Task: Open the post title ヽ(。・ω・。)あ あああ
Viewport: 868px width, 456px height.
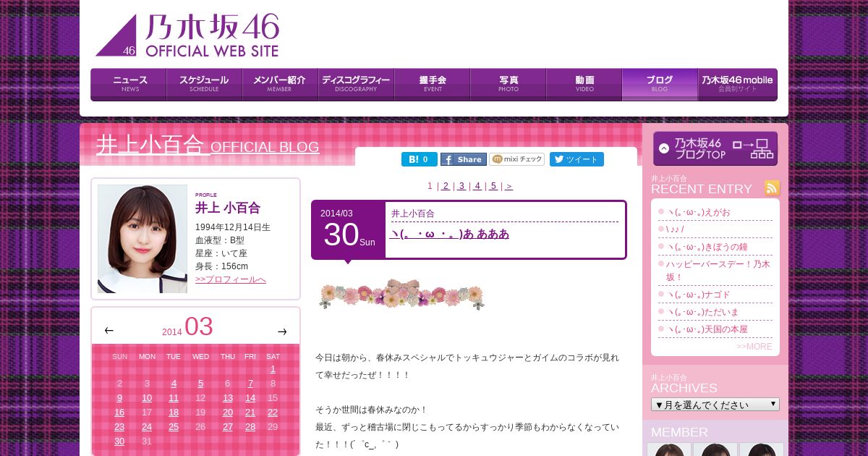Action: pos(450,234)
